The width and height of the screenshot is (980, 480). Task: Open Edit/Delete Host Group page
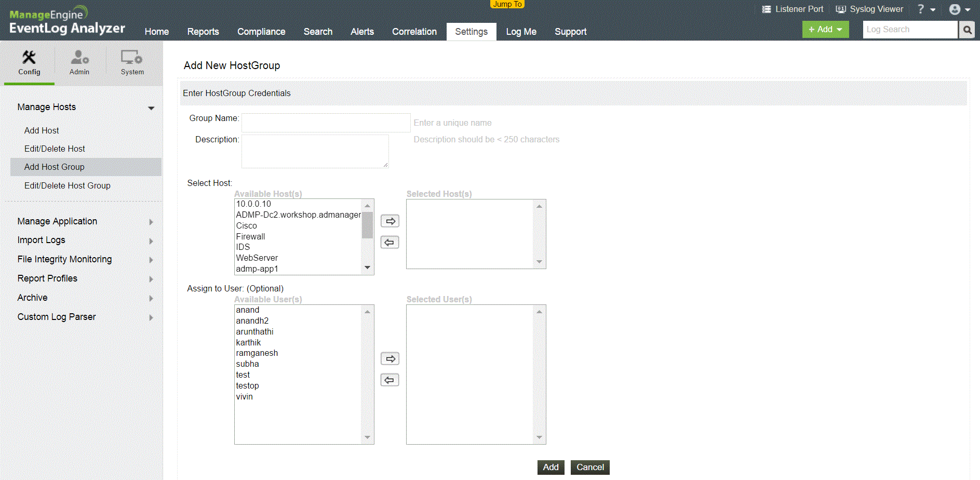click(68, 185)
